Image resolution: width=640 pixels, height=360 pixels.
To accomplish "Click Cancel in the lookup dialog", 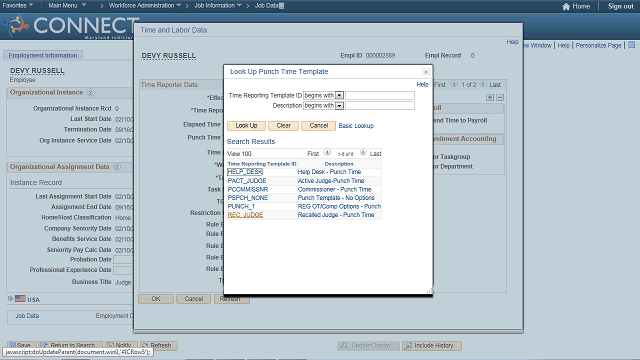I will [318, 126].
